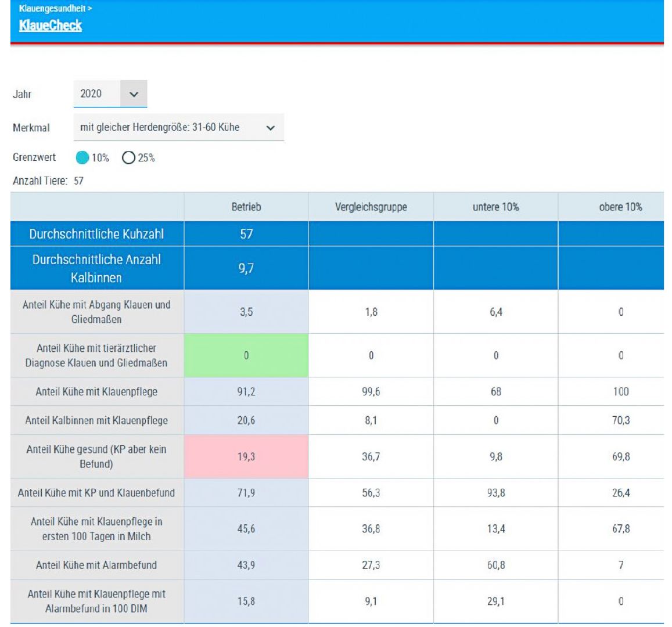
Task: Click the Durchschnittliche Anzahl Kalbinnen row label
Action: [96, 268]
